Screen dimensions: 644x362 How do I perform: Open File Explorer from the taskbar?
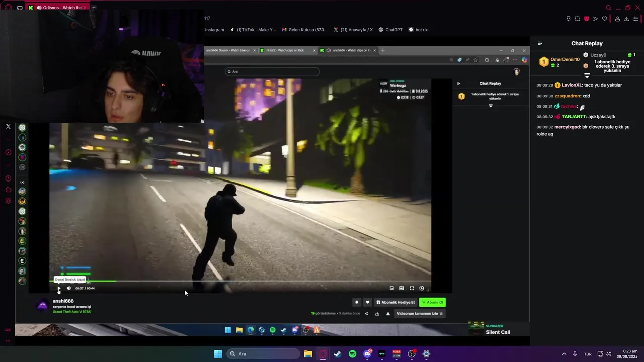308,354
